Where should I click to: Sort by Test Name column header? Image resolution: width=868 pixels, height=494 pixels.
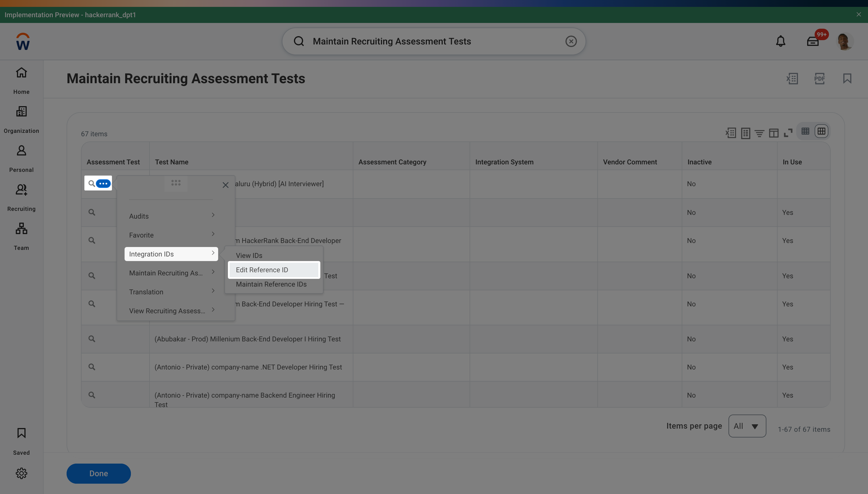click(x=171, y=162)
